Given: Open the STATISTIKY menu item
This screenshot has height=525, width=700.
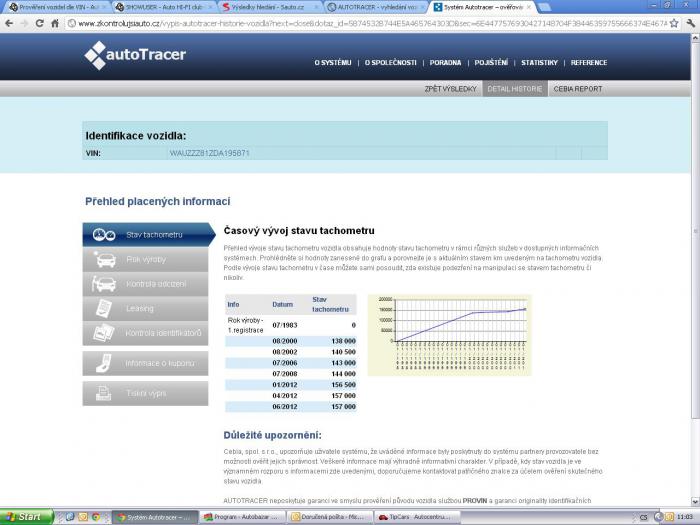Looking at the screenshot, I should [539, 62].
